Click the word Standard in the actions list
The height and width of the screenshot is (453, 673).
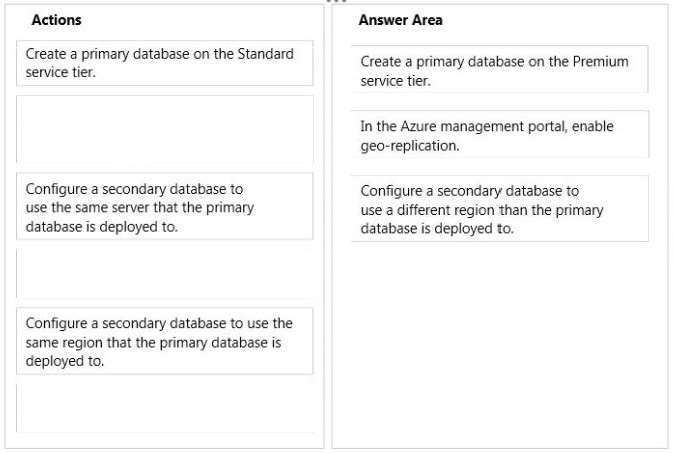[266, 54]
